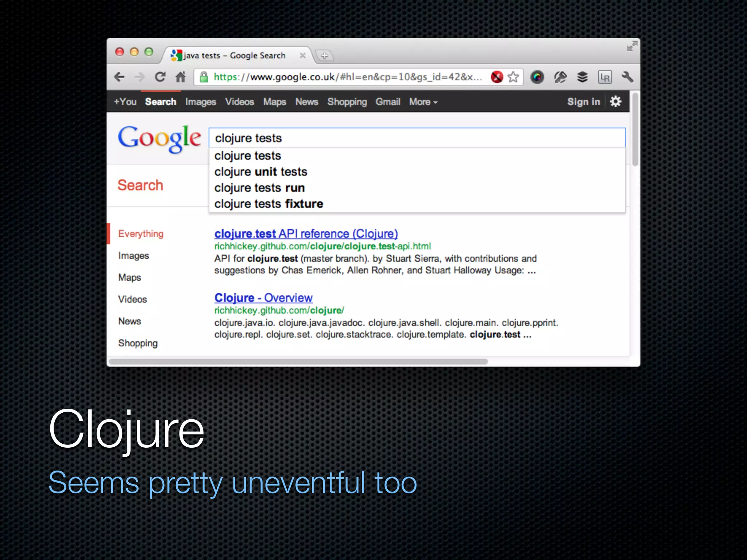Pick suggestion 'clojure tests run'
Viewport: 747px width, 560px height.
(x=417, y=188)
